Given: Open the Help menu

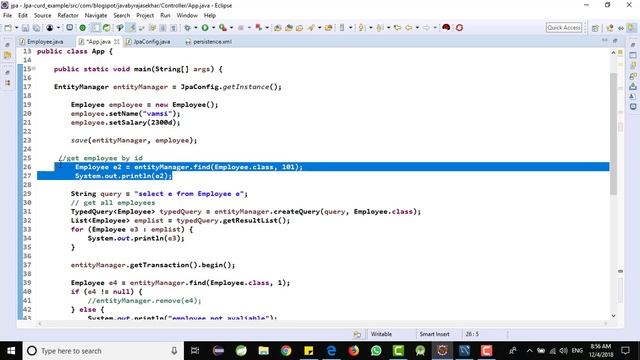Looking at the screenshot, I should [x=210, y=15].
